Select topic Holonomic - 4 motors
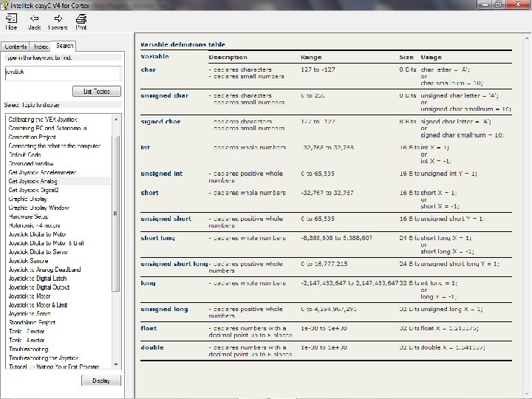The image size is (532, 399). 34,225
